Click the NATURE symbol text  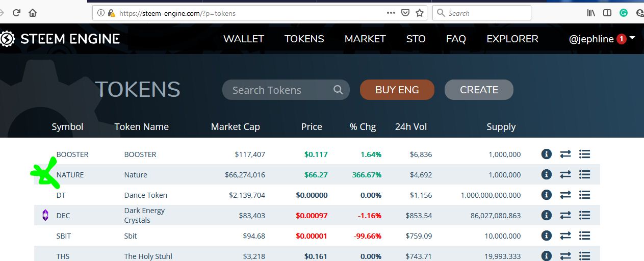pos(70,175)
